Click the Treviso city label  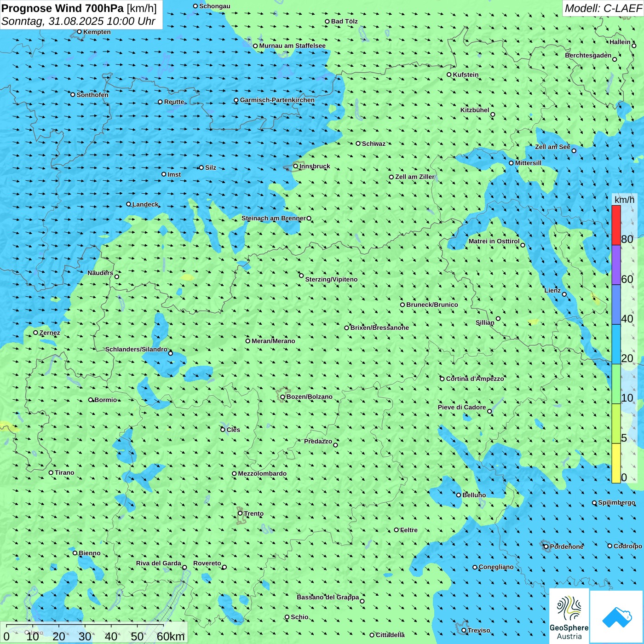(x=479, y=630)
